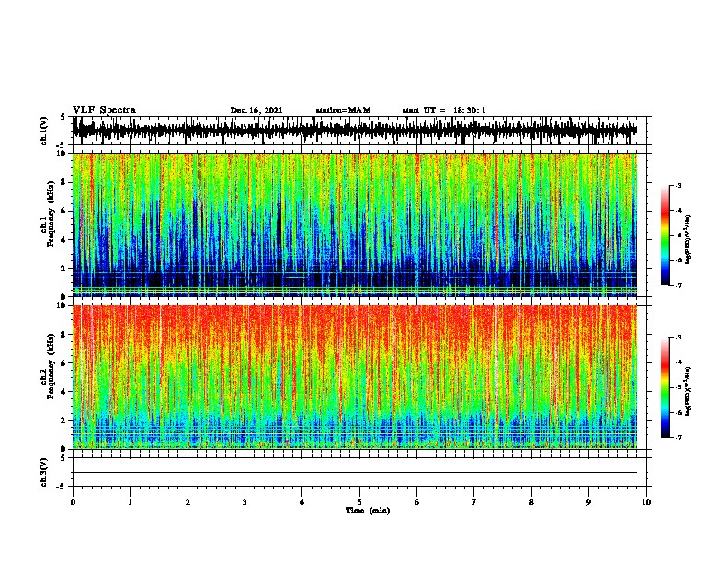Click the "ch.3(V)" axis label
This screenshot has width=728, height=563.
coord(44,472)
